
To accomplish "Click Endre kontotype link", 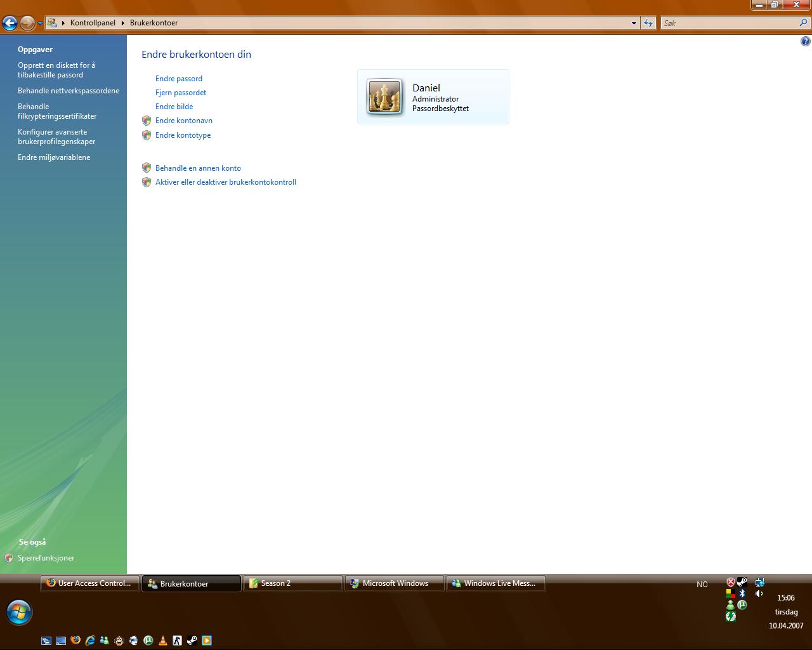I will 183,135.
